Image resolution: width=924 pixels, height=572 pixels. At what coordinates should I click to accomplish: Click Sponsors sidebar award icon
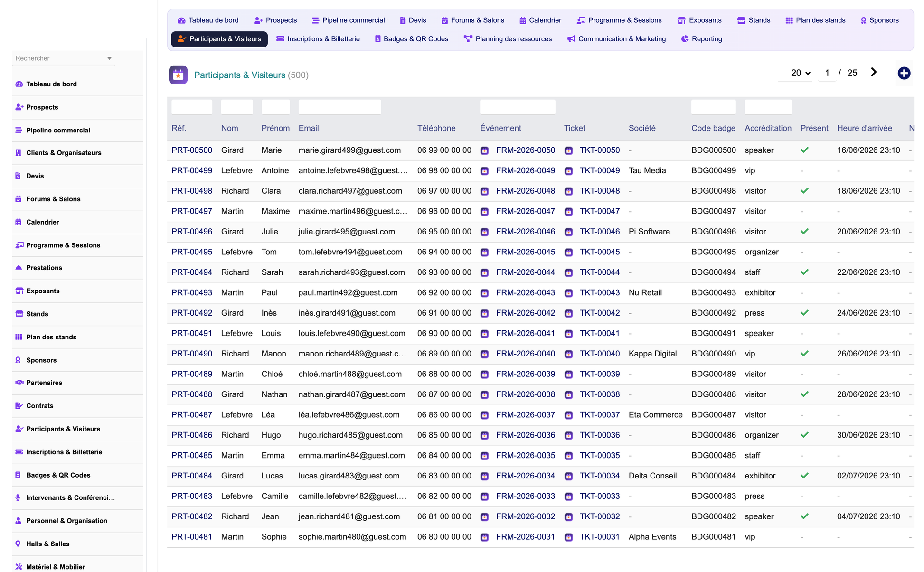pyautogui.click(x=18, y=360)
